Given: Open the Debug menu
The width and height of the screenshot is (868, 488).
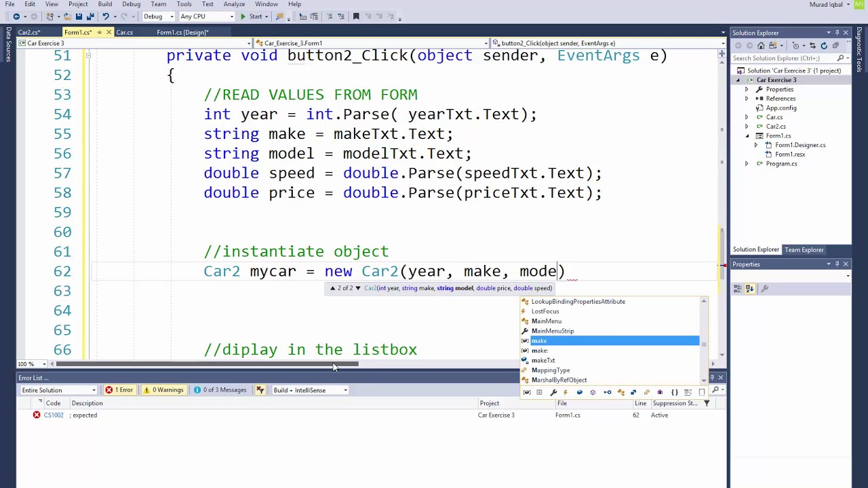Looking at the screenshot, I should click(131, 4).
